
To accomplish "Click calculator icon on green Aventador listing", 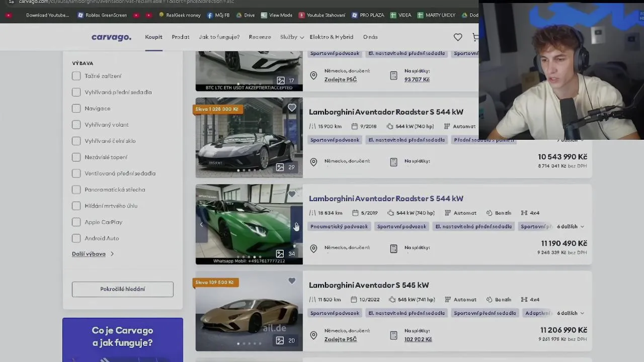I will point(393,248).
